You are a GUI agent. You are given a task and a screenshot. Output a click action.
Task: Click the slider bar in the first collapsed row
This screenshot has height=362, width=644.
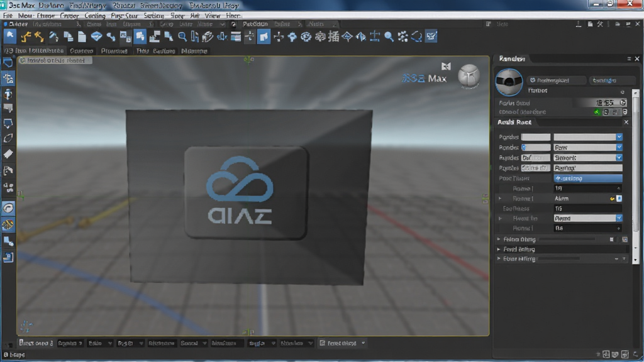pos(567,239)
